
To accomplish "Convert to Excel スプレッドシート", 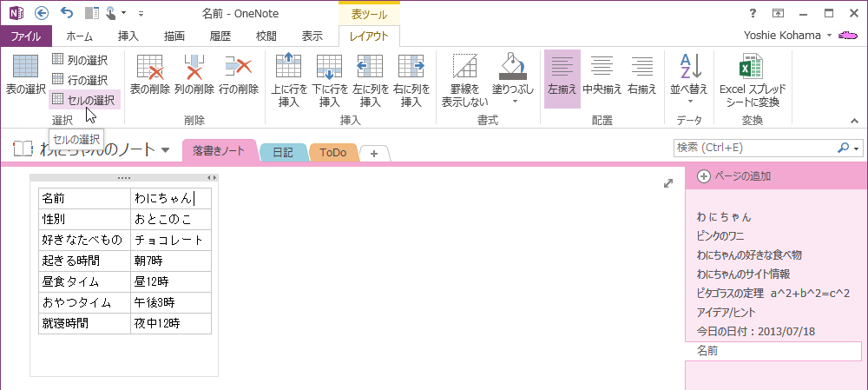I will pos(753,80).
